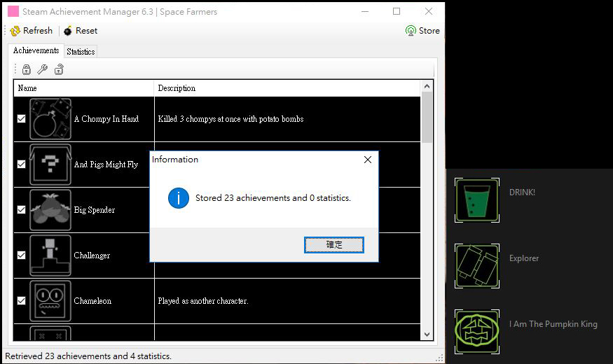
Task: Click I Am The Pumpkin King label
Action: 553,324
